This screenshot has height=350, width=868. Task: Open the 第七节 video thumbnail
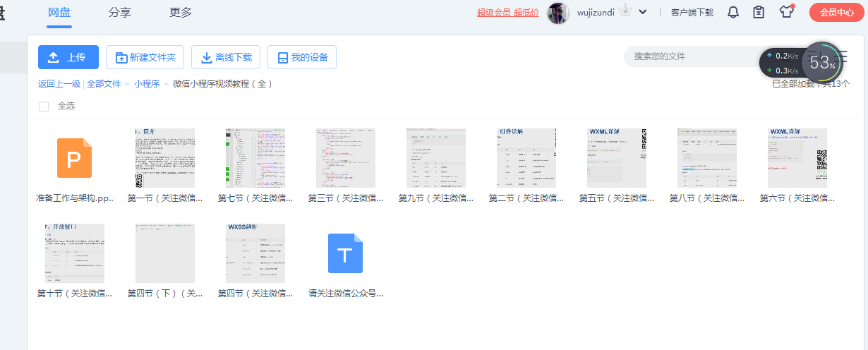click(x=255, y=158)
